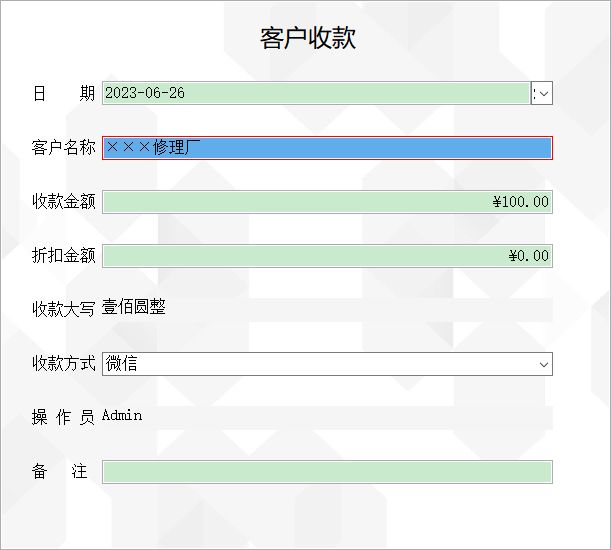Click the 折扣金额 field showing ¥0.00
This screenshot has width=611, height=550.
click(x=327, y=256)
